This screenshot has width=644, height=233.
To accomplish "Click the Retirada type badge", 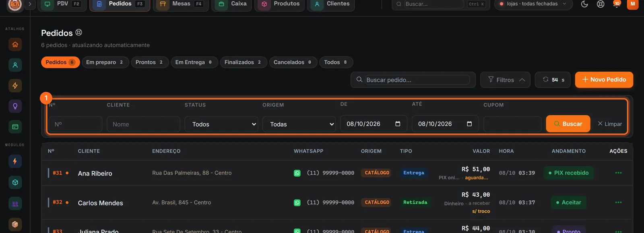I will tap(415, 202).
